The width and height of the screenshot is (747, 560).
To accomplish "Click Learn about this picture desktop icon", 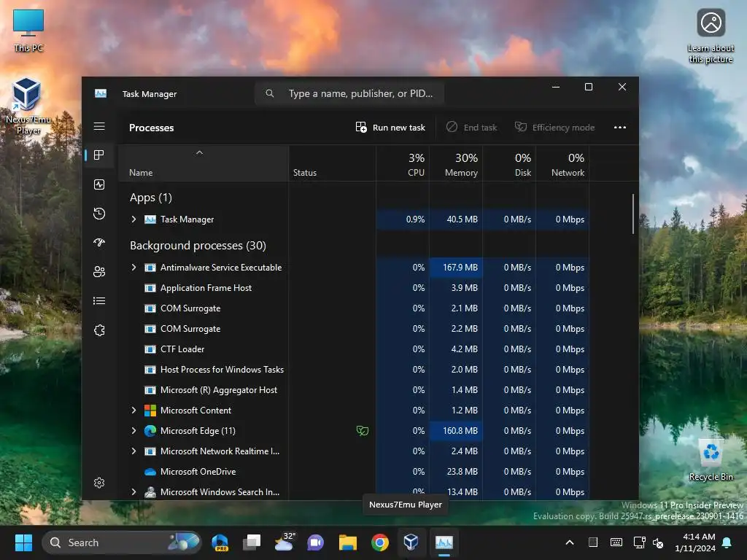I will pos(711,36).
